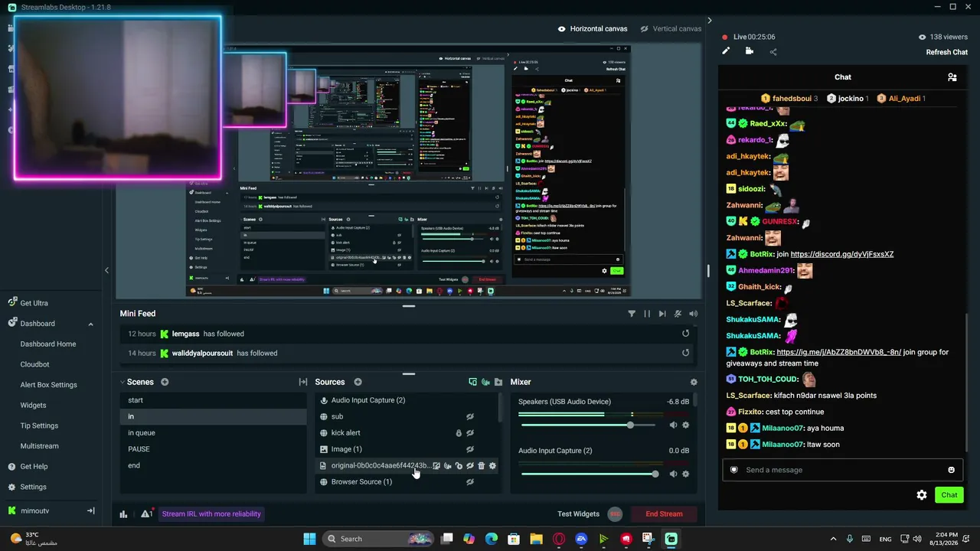Screen dimensions: 980x551
Task: Replay the waliddyalpoursouit follow alert
Action: (685, 353)
